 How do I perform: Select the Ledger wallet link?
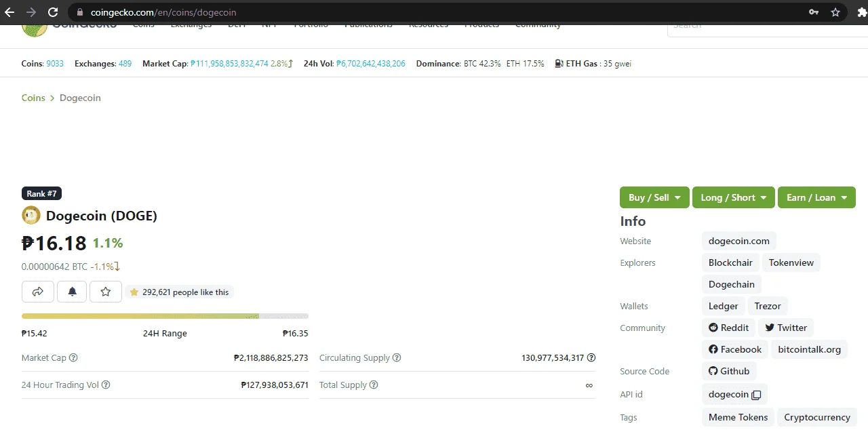(724, 306)
